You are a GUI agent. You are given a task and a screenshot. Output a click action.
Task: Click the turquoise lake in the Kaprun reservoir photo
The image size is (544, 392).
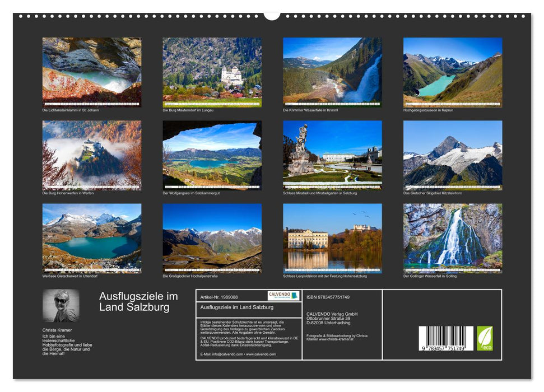click(x=437, y=84)
